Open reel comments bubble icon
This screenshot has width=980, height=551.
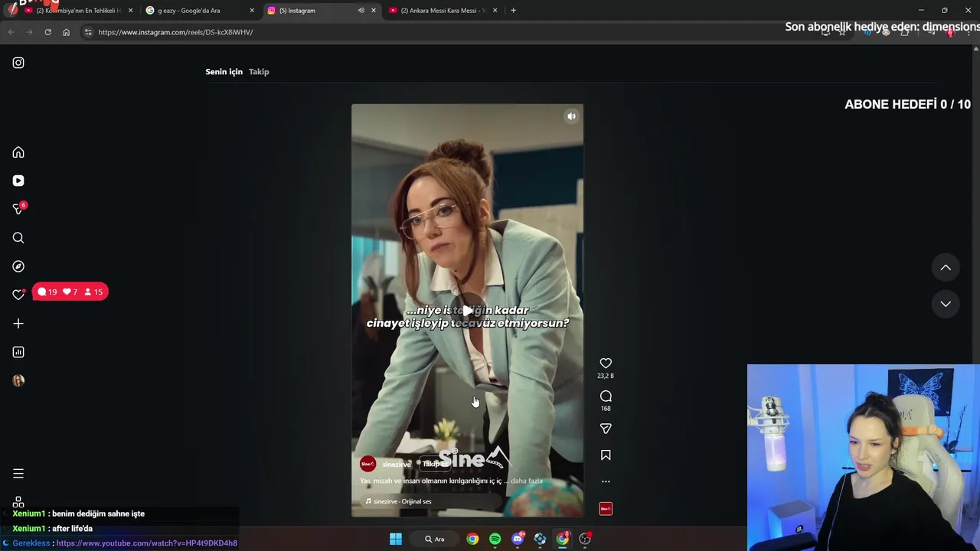606,396
